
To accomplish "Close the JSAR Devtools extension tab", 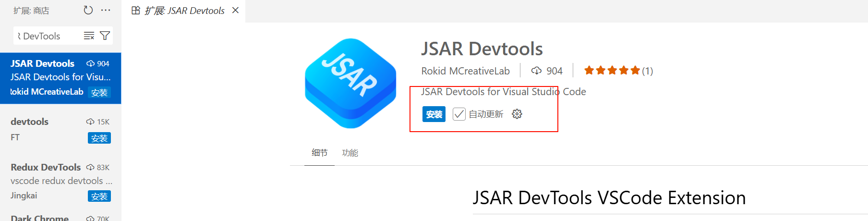I will pos(235,10).
